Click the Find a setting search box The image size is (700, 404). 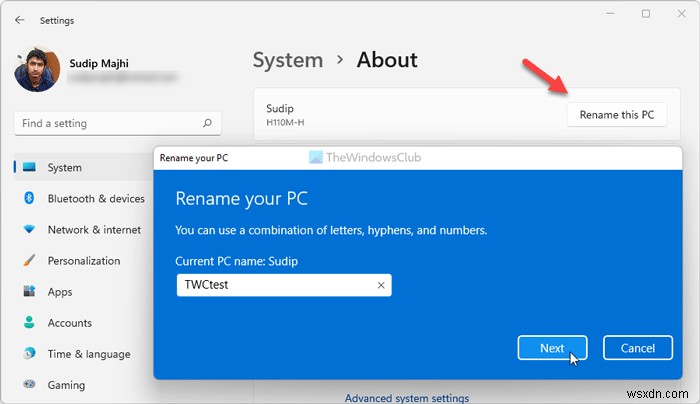click(118, 123)
